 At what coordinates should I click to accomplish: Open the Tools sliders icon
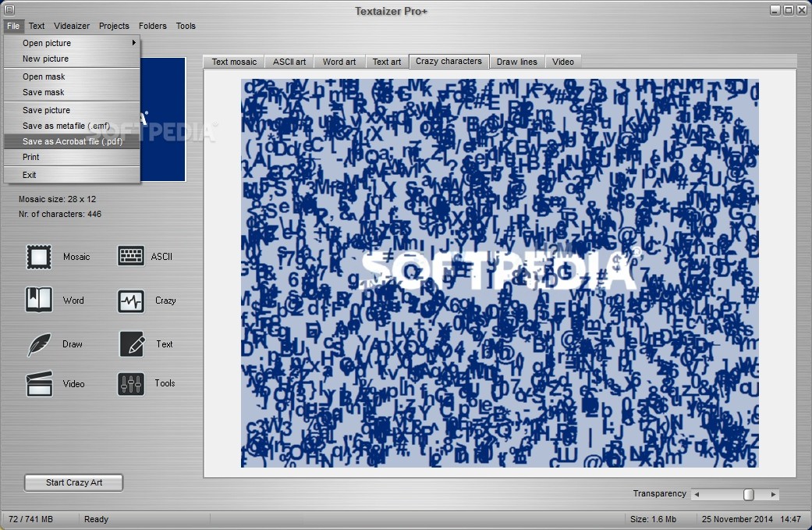131,384
